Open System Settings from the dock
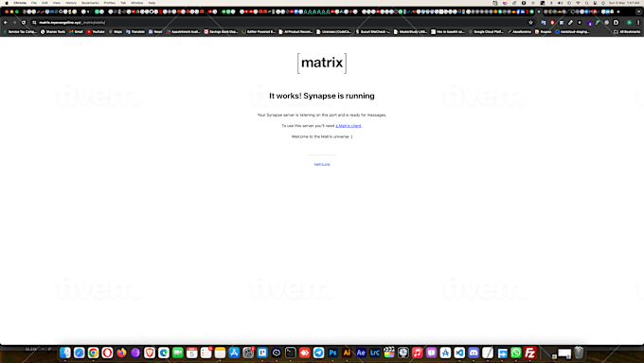 pyautogui.click(x=248, y=353)
